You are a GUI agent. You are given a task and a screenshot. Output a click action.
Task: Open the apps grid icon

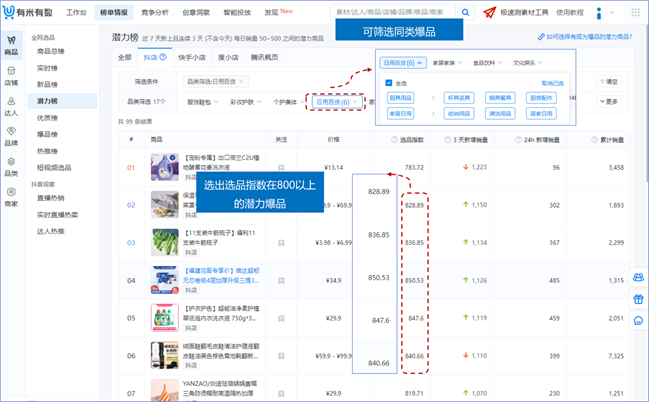tap(635, 12)
